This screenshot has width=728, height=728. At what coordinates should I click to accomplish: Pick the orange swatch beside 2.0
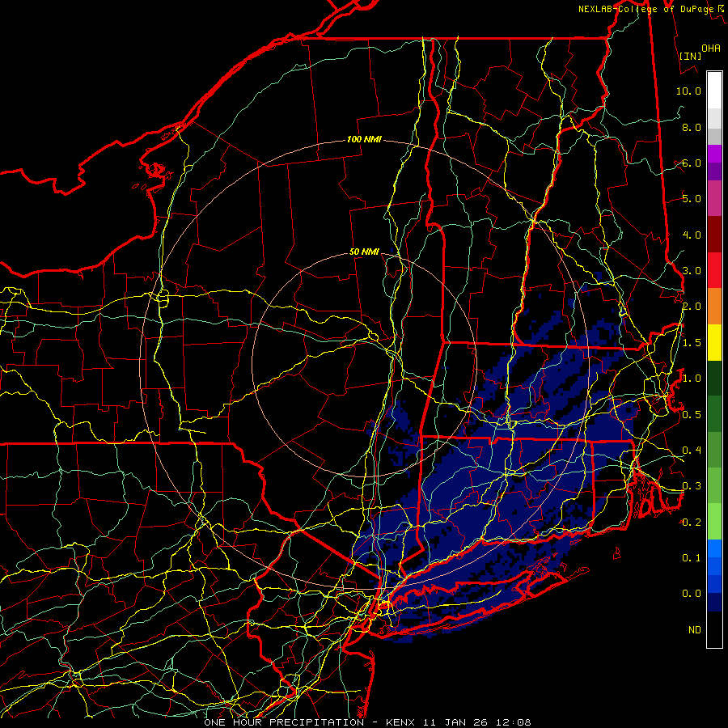pyautogui.click(x=714, y=306)
